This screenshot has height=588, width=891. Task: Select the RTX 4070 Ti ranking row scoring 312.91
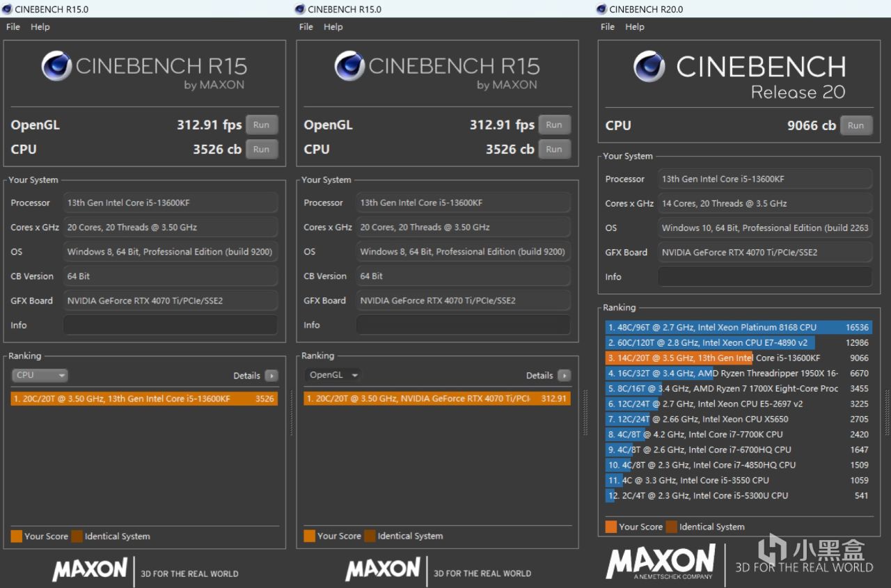[x=437, y=399]
